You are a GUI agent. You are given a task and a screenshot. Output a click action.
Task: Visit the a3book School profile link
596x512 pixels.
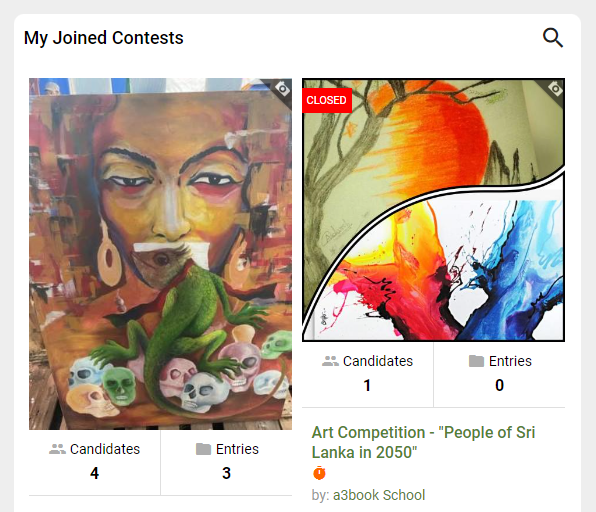point(379,495)
